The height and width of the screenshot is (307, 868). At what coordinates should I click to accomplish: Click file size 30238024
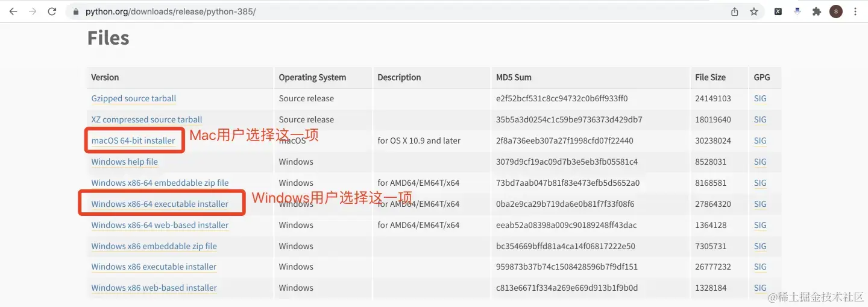click(x=713, y=141)
